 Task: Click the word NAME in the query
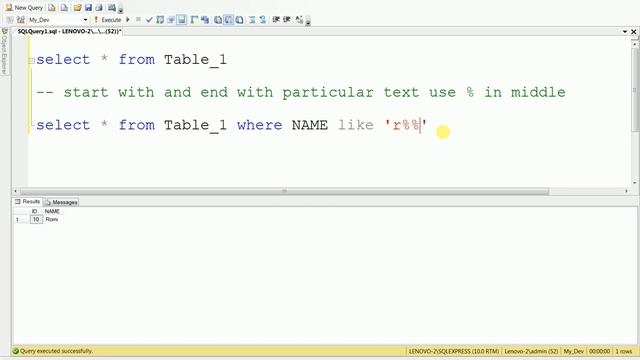pyautogui.click(x=310, y=125)
